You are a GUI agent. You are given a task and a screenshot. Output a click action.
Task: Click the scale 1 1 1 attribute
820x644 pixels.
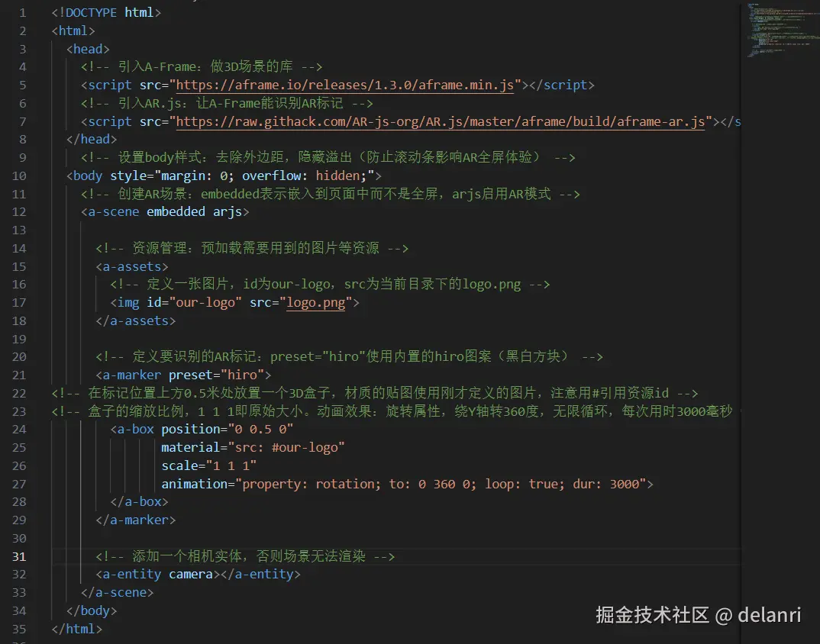tap(206, 465)
